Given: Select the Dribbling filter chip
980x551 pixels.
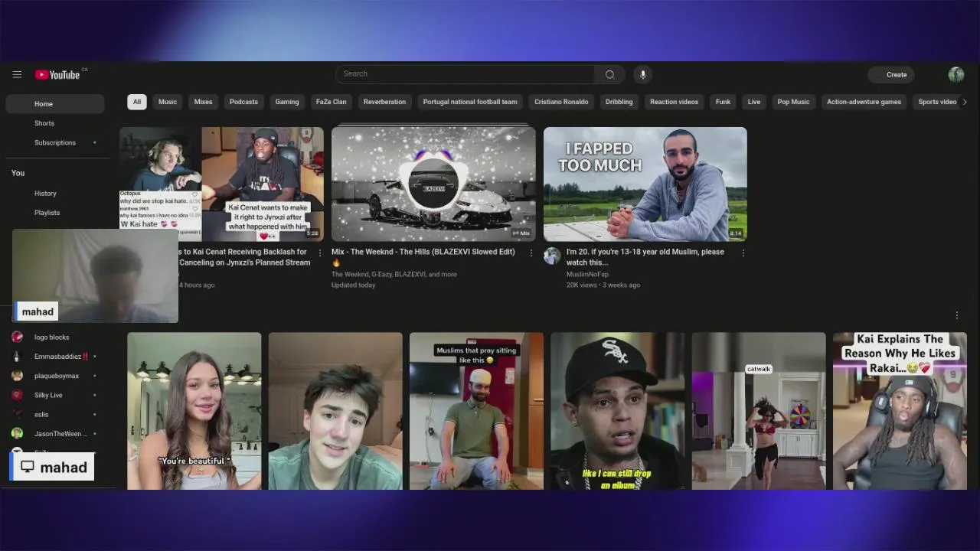Looking at the screenshot, I should (619, 102).
